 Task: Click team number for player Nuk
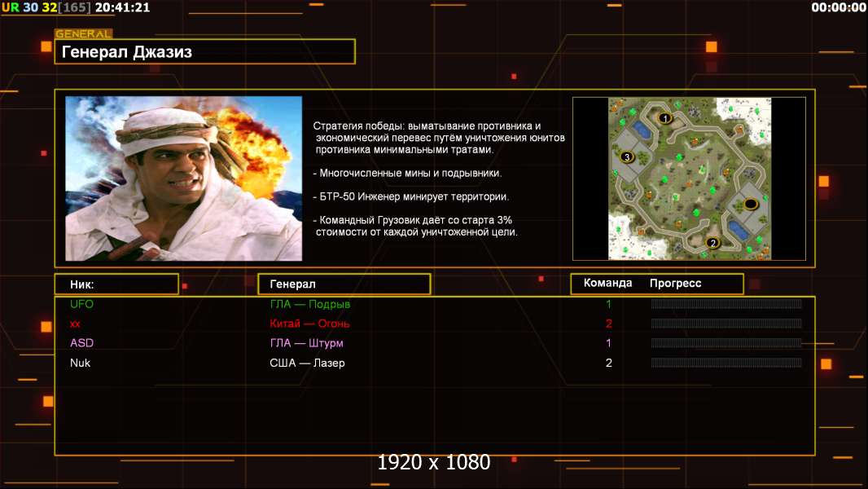point(609,363)
